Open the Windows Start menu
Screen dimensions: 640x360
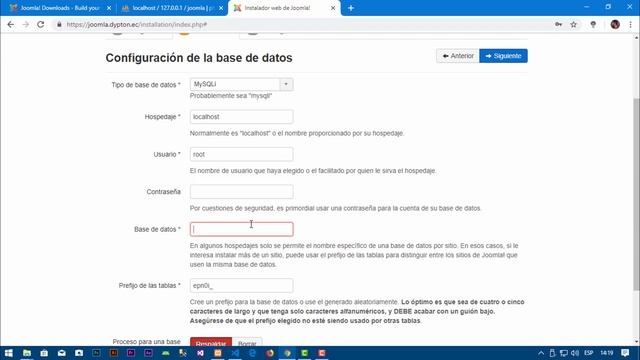coord(9,353)
